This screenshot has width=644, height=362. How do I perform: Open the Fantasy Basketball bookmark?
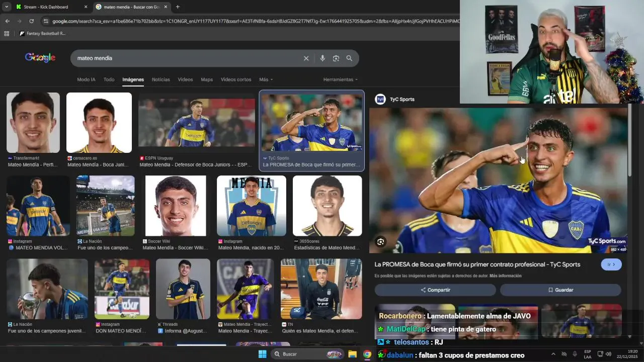pyautogui.click(x=42, y=34)
